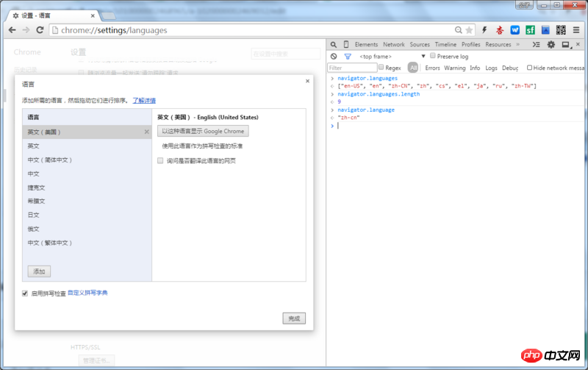Click the red Chinese character extension icon

(x=500, y=30)
